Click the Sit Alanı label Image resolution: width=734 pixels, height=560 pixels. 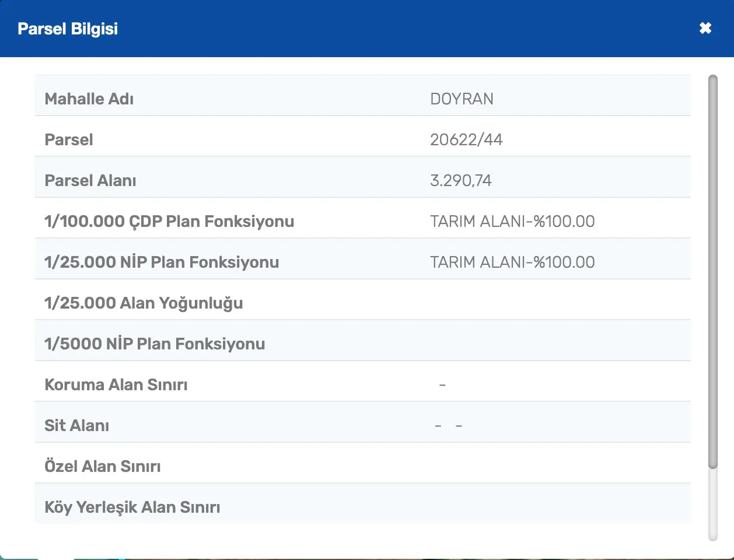[77, 425]
